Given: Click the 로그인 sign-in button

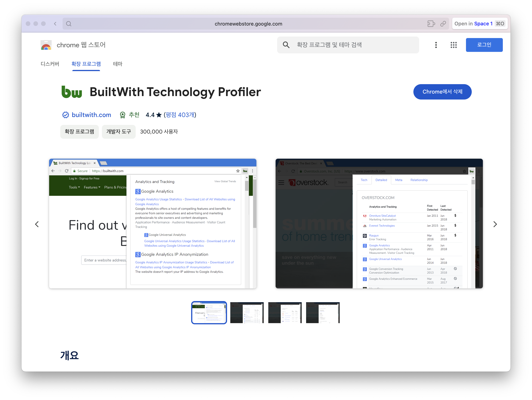Looking at the screenshot, I should pos(484,45).
